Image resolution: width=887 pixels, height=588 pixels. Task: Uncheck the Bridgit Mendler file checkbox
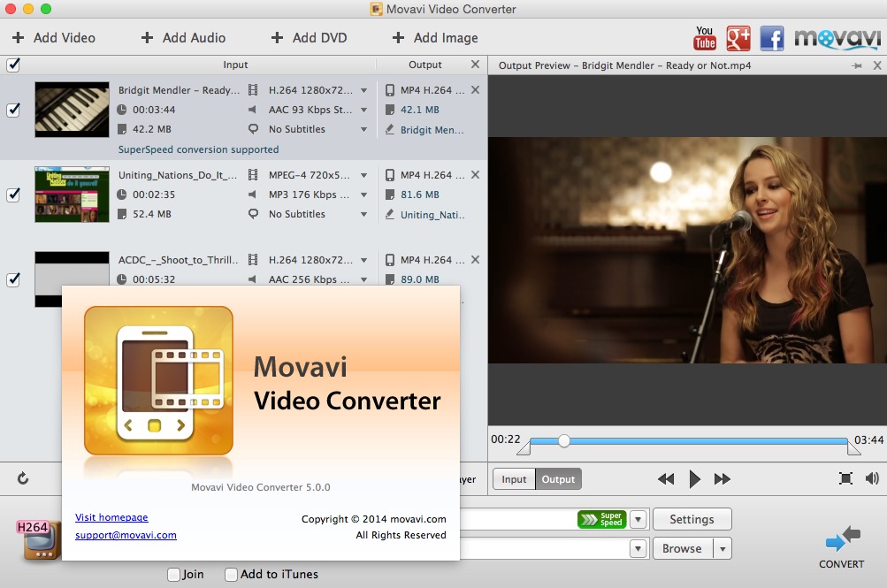click(x=13, y=110)
